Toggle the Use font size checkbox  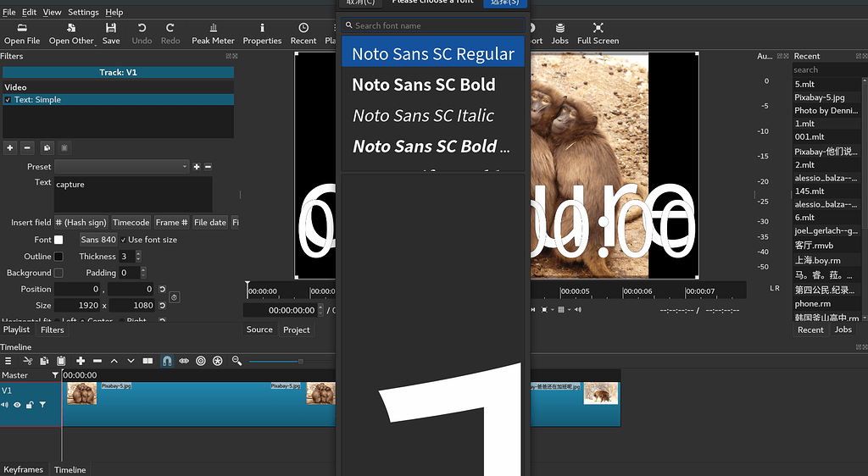tap(123, 240)
